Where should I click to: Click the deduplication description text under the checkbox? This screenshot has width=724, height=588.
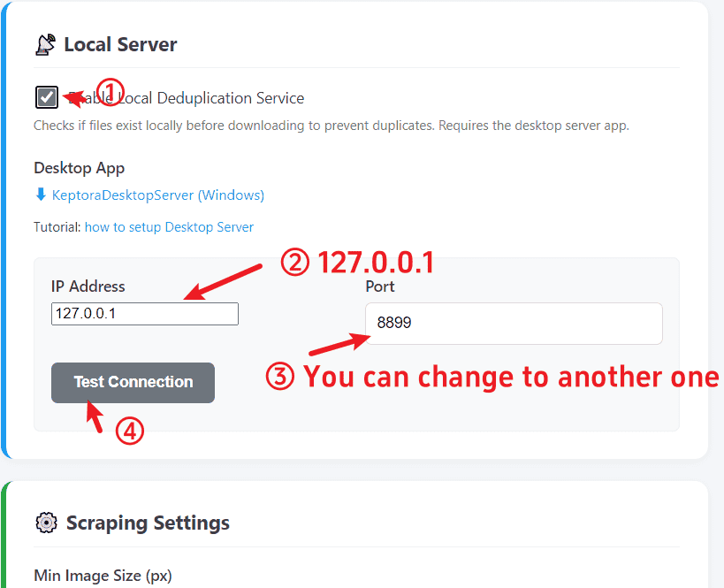pyautogui.click(x=331, y=126)
